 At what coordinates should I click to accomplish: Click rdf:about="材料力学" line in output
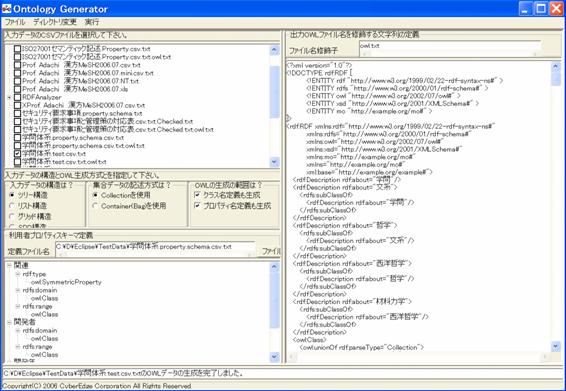[x=353, y=301]
